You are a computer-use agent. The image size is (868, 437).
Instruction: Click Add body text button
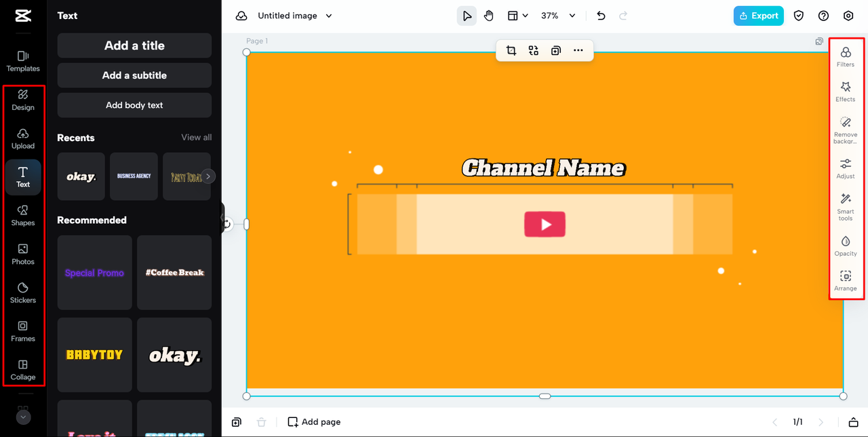134,105
